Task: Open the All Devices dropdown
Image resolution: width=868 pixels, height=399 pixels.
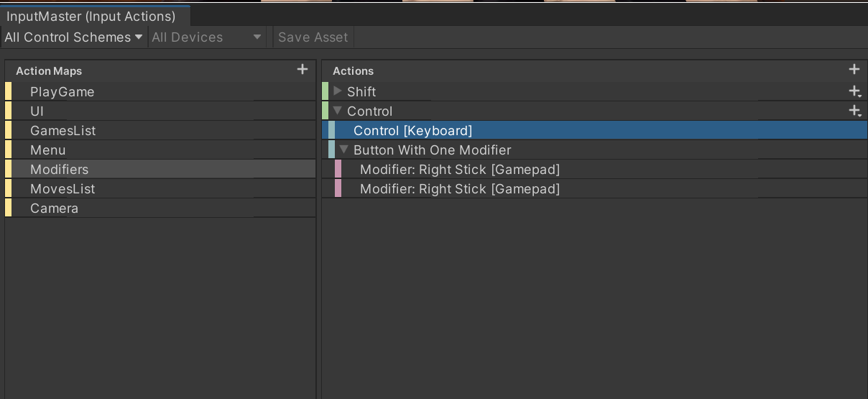Action: point(206,37)
